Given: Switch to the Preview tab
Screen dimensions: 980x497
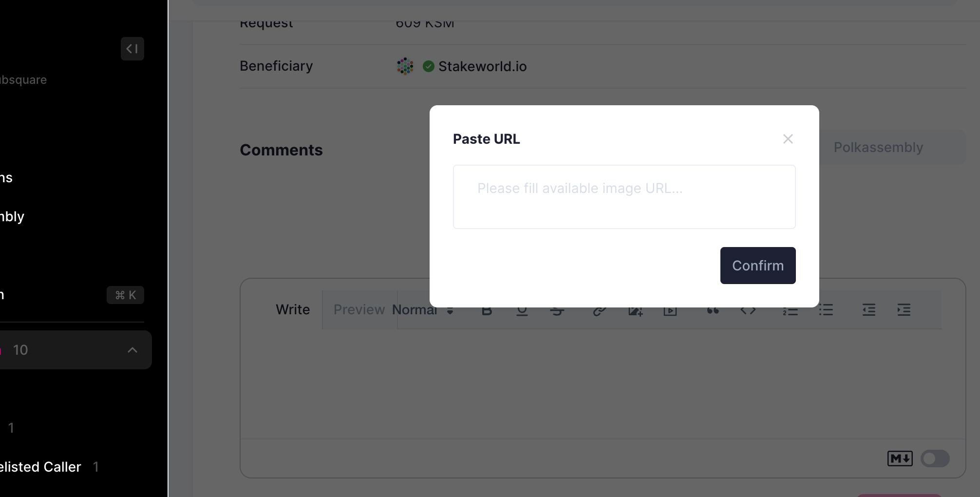Looking at the screenshot, I should point(359,309).
